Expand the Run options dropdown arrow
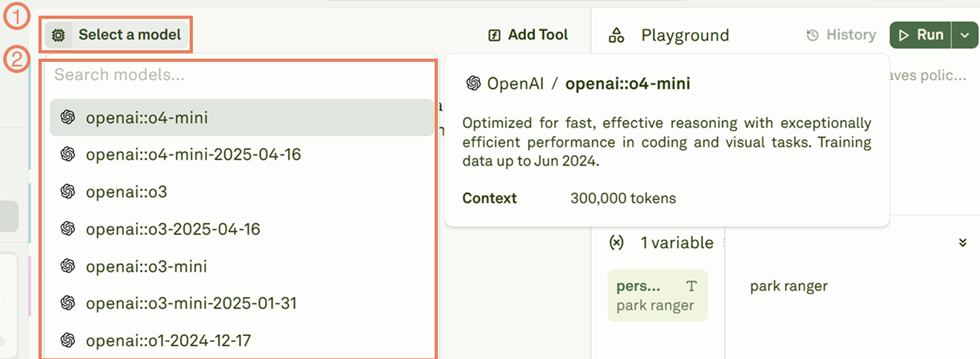The image size is (980, 359). (x=964, y=35)
